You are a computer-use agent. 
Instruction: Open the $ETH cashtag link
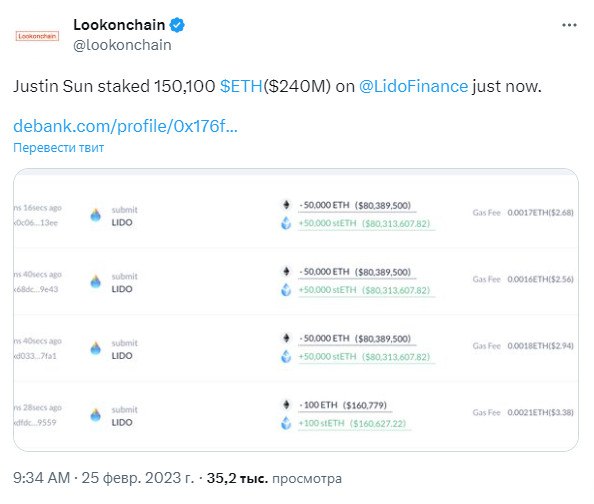coord(241,86)
